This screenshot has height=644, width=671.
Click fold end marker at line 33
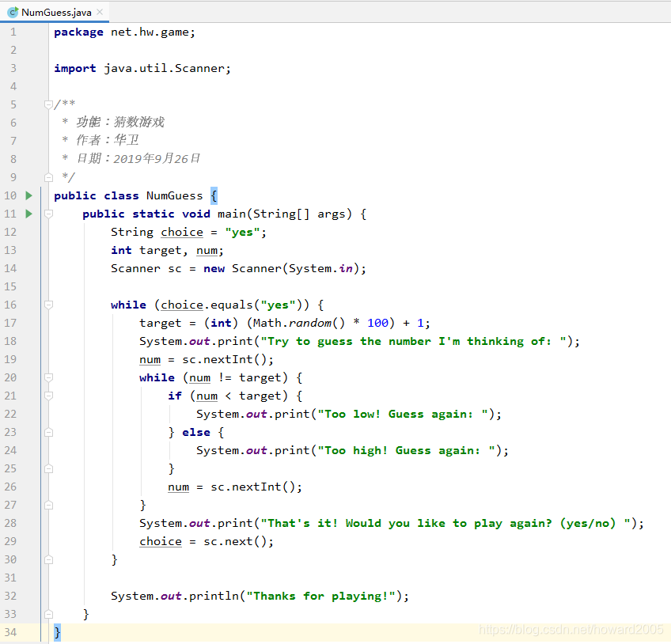48,614
